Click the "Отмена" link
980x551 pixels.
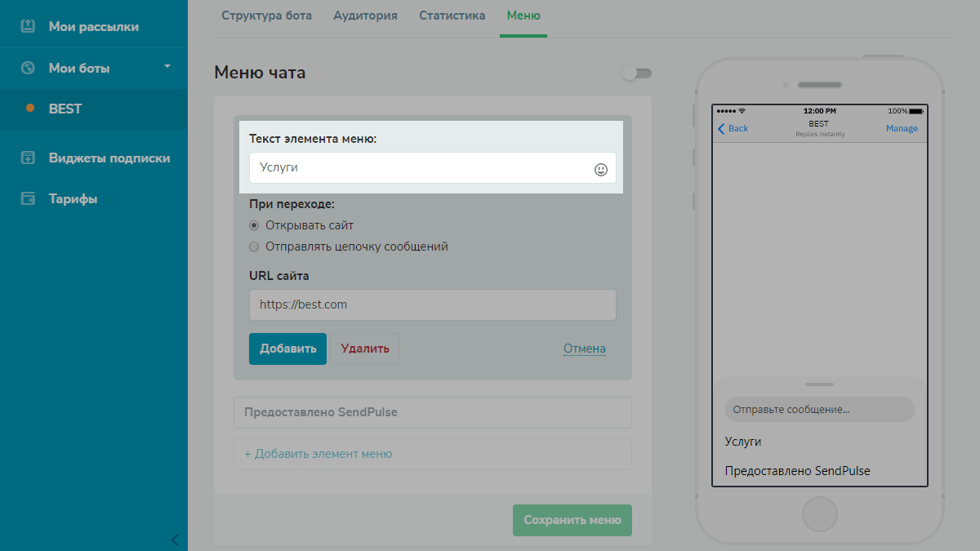pyautogui.click(x=584, y=349)
